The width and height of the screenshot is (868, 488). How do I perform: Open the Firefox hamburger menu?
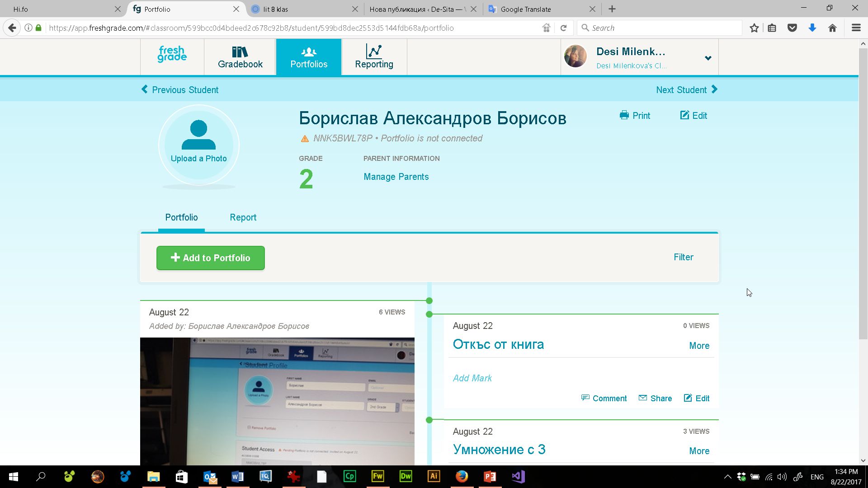coord(856,28)
